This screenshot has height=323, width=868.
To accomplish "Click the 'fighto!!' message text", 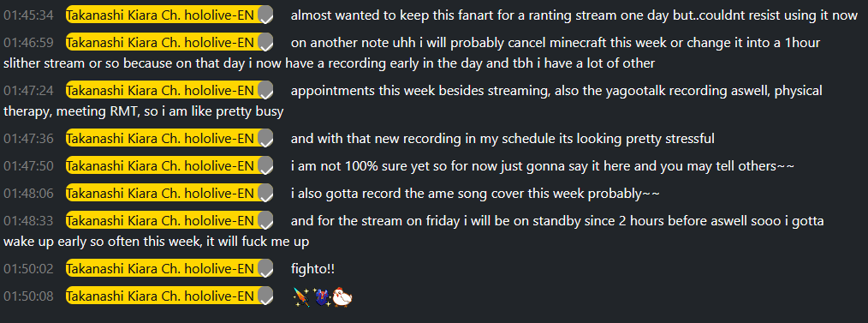I will coord(312,270).
